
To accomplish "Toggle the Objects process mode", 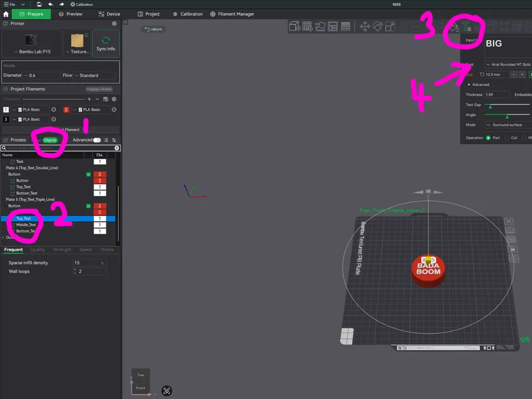I will [x=50, y=140].
